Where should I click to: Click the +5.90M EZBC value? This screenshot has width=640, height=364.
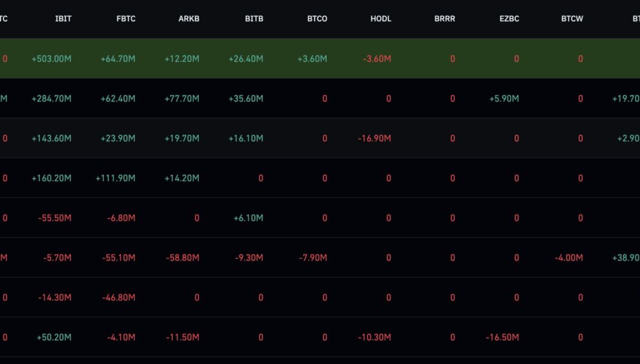(x=504, y=99)
